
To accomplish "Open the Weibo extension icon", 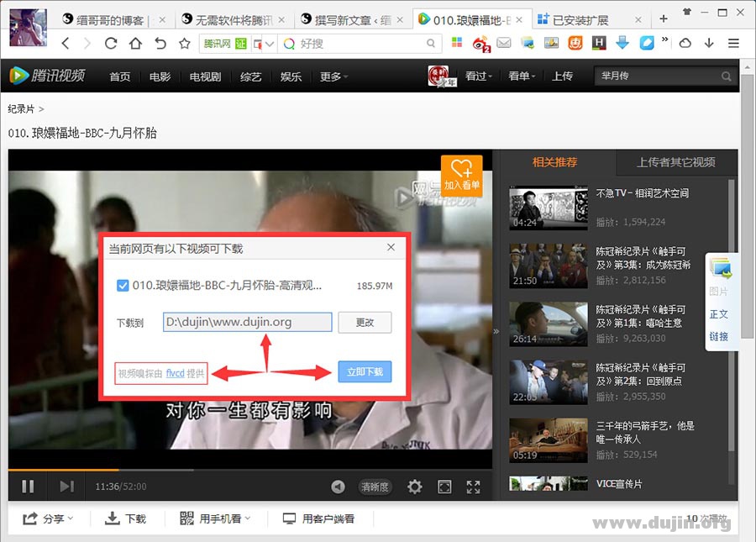I will 480,44.
